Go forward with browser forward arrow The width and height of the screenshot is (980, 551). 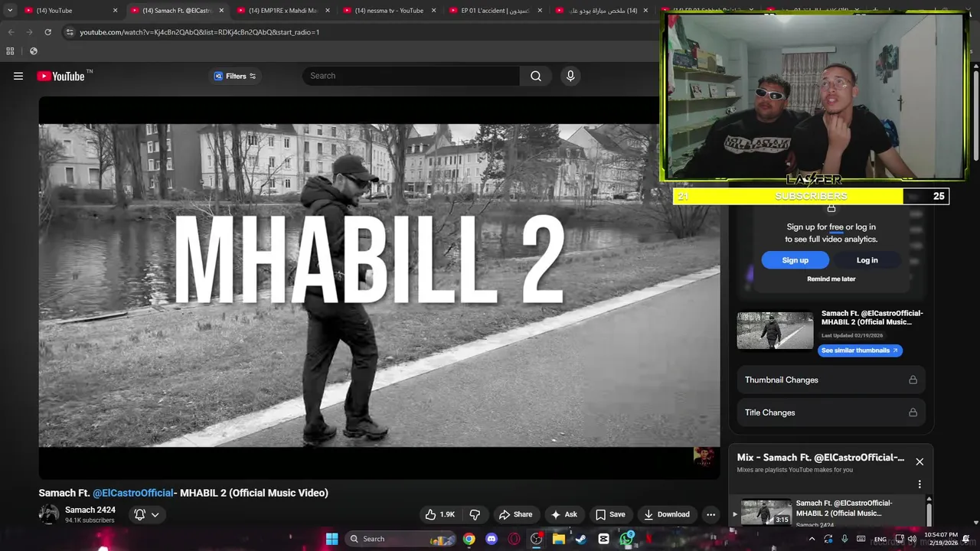point(29,32)
